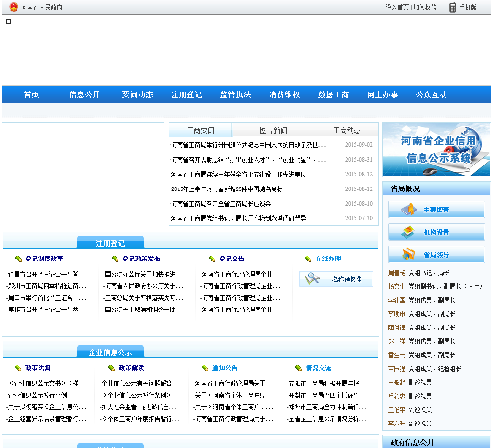Open leader profile 周春艳
The width and height of the screenshot is (493, 448).
click(397, 273)
